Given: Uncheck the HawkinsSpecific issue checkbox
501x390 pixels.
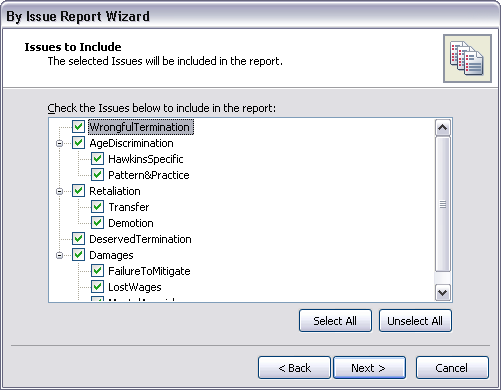Looking at the screenshot, I should click(97, 159).
